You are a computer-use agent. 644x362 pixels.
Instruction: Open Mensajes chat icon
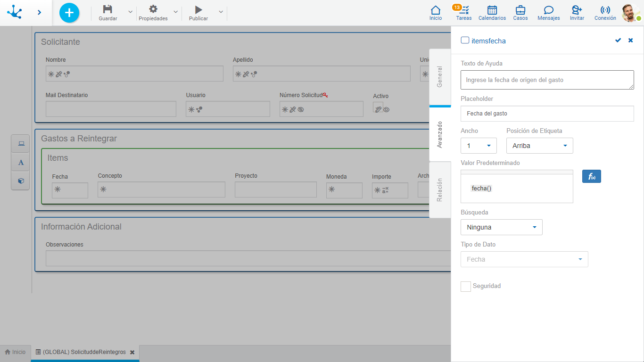[548, 13]
